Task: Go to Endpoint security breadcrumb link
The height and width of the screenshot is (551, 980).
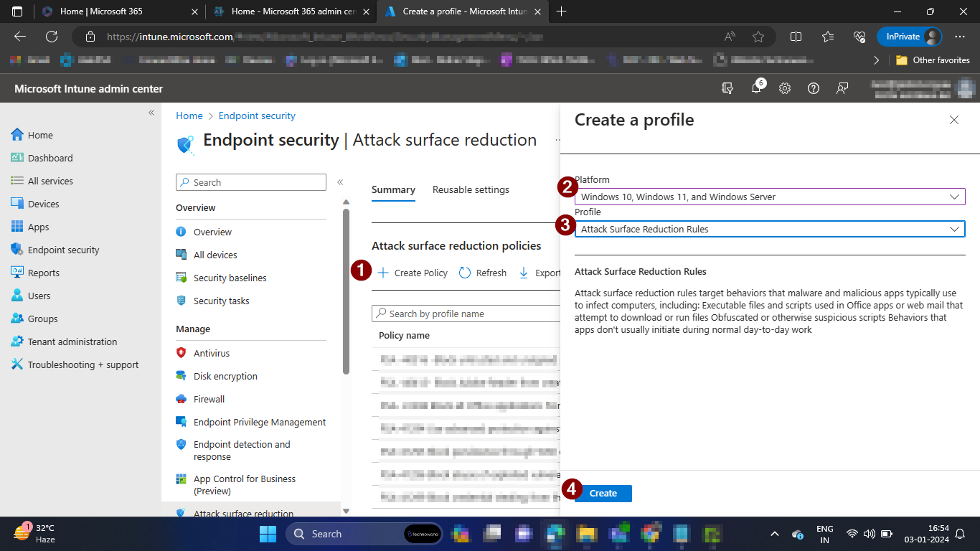Action: 257,116
